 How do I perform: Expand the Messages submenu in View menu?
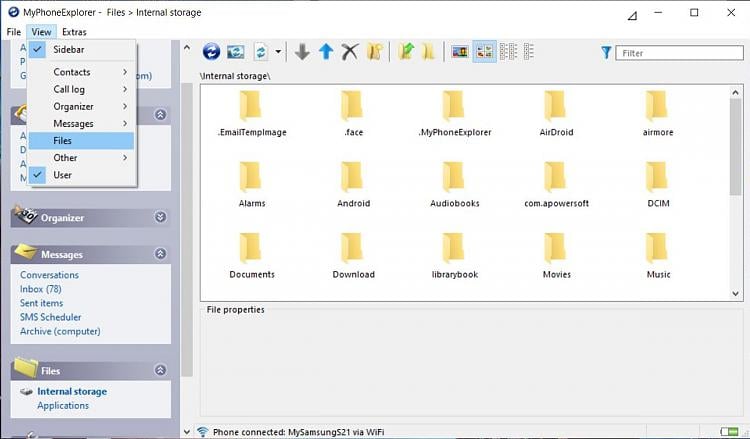[81, 123]
